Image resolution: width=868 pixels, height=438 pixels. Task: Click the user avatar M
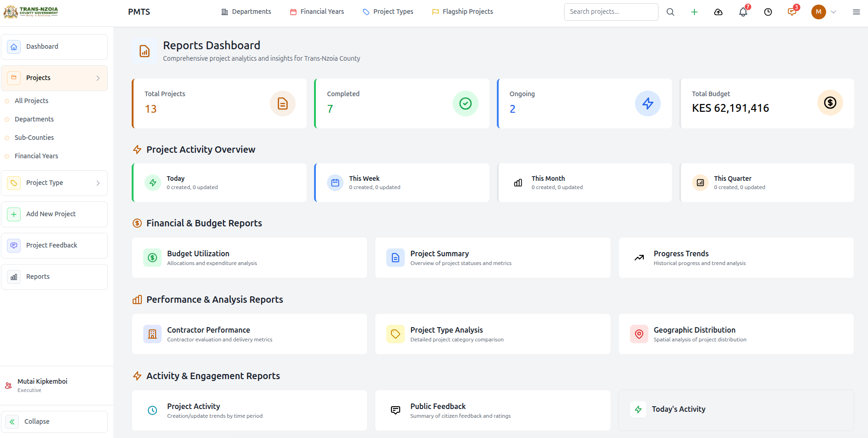[819, 12]
